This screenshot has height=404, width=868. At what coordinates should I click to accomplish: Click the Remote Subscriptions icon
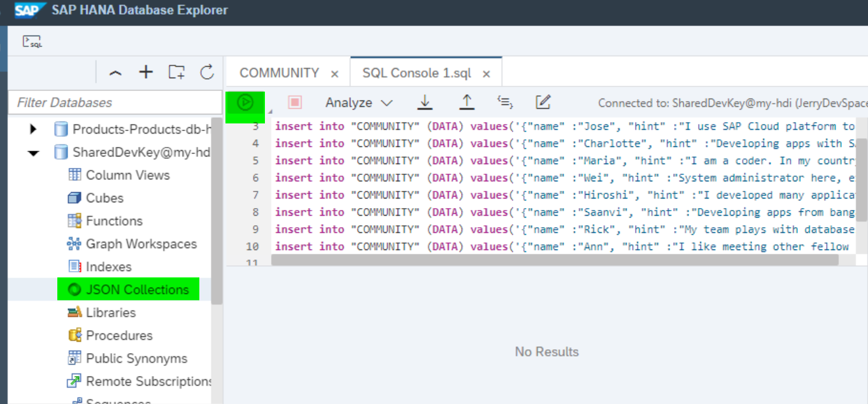75,381
